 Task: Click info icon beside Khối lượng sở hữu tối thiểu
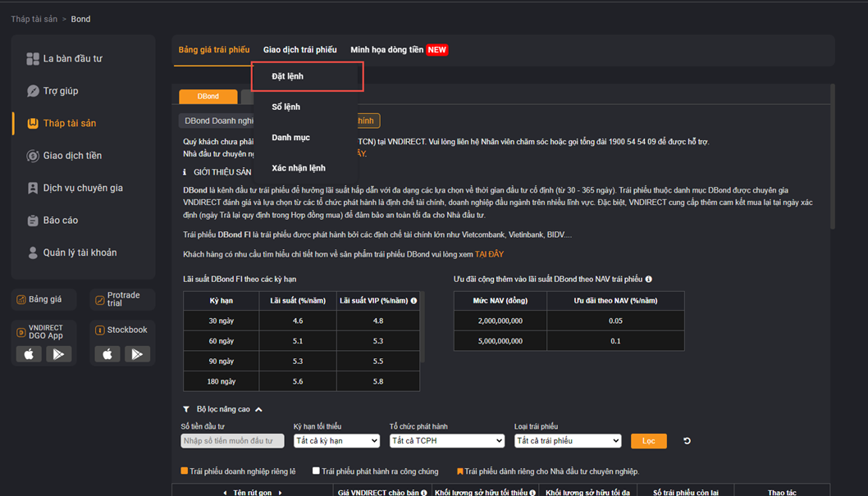(532, 493)
